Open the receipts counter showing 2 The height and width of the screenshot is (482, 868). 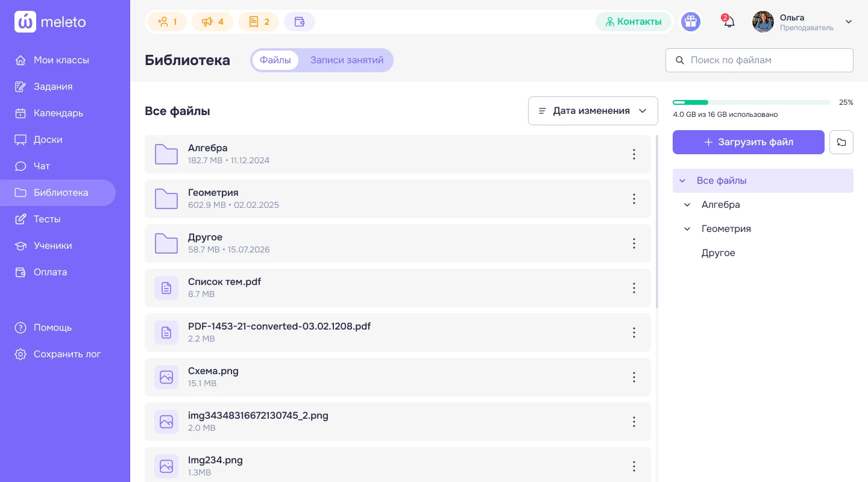[259, 22]
